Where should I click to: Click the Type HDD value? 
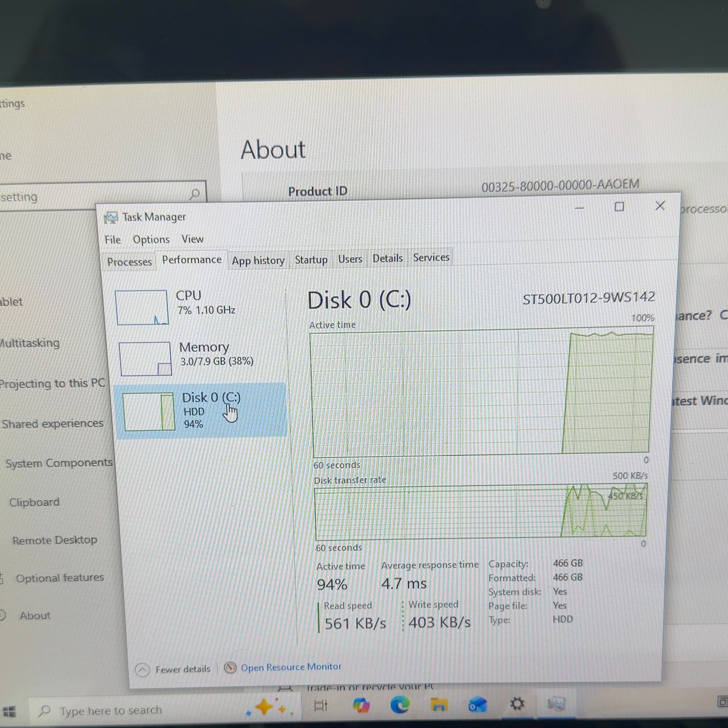click(x=562, y=619)
